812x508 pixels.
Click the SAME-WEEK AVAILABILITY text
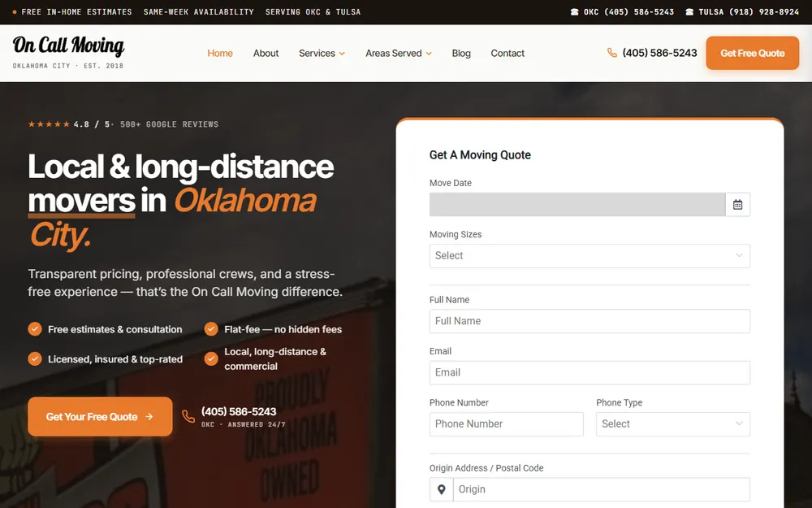pos(198,12)
